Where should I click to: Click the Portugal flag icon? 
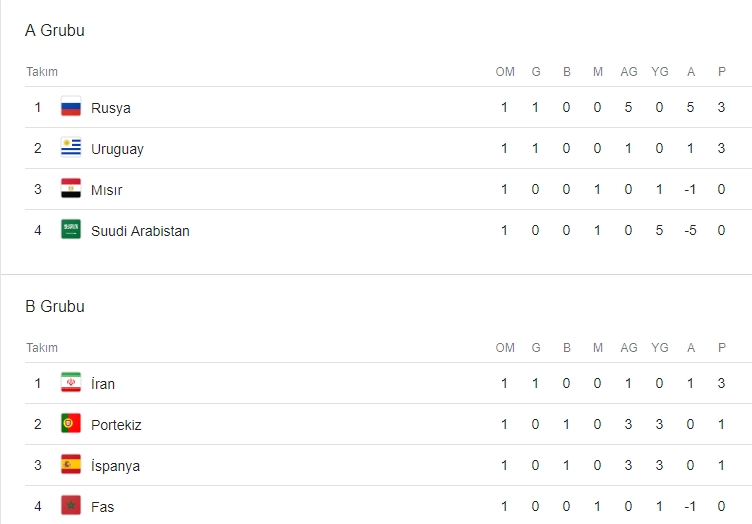pyautogui.click(x=70, y=424)
